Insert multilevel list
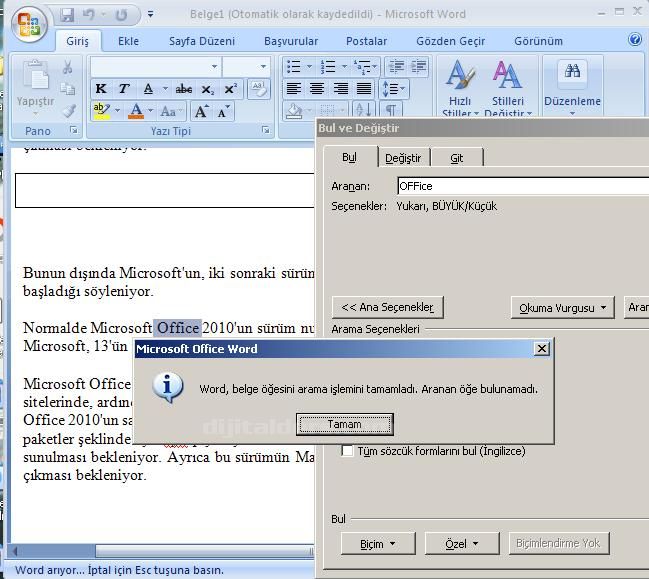The image size is (649, 579). 362,67
